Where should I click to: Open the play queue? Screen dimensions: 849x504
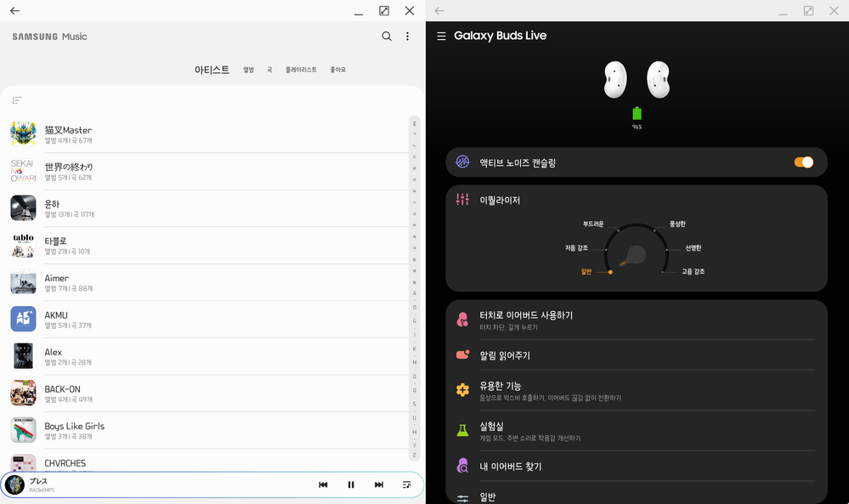[406, 484]
